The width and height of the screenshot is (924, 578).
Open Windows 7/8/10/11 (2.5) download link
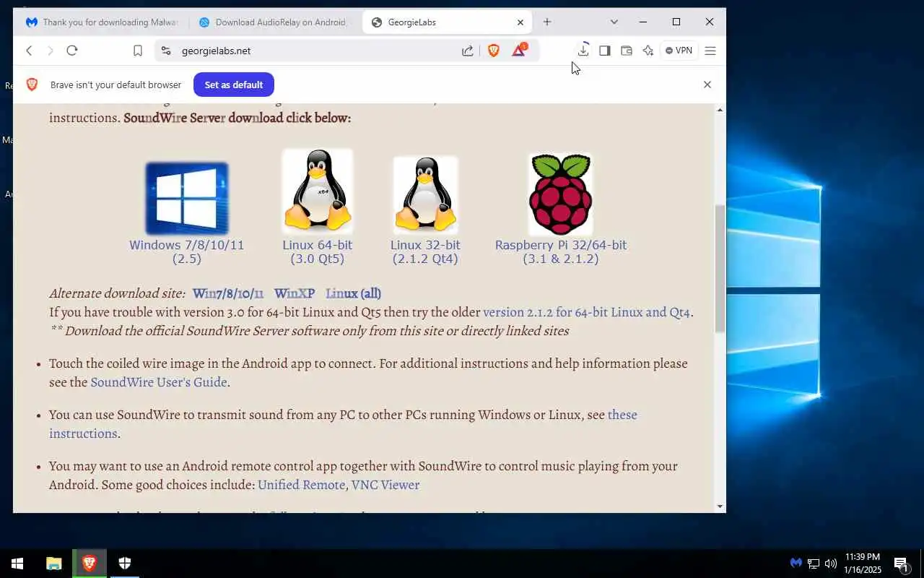click(187, 251)
